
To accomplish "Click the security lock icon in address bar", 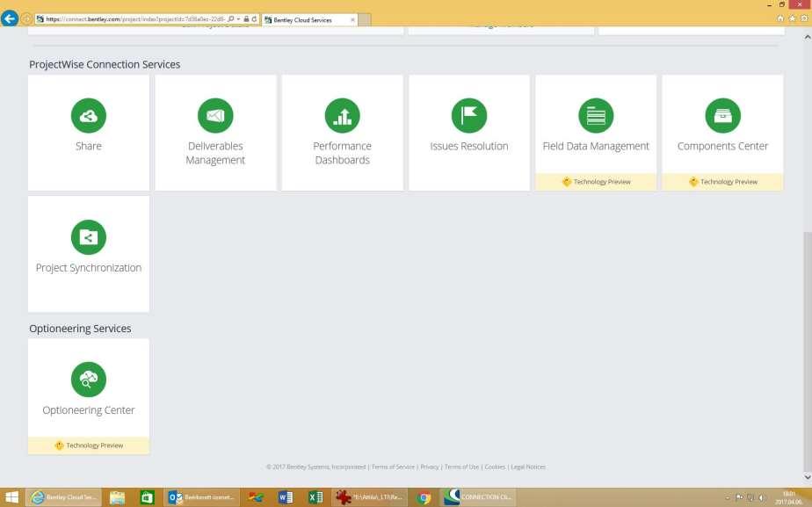I will click(x=246, y=19).
